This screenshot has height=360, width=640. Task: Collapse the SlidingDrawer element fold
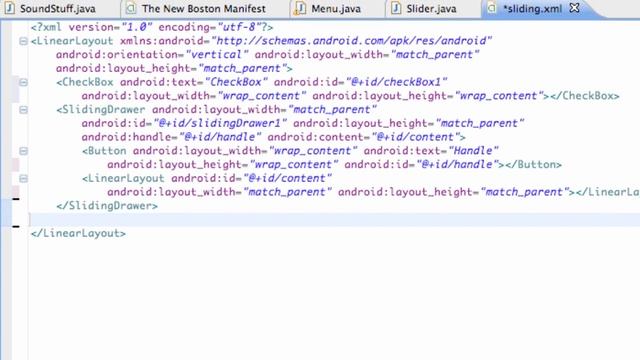(x=23, y=110)
